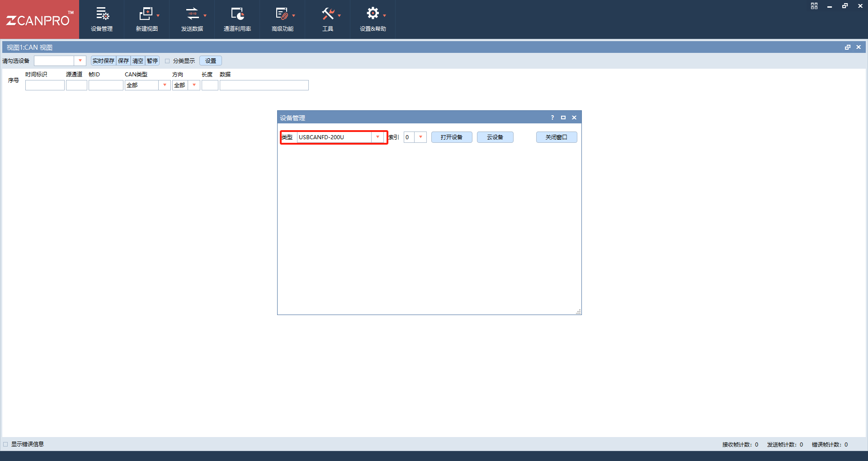Image resolution: width=868 pixels, height=461 pixels.
Task: Open the 发送数据 toolbar icon
Action: [193, 14]
